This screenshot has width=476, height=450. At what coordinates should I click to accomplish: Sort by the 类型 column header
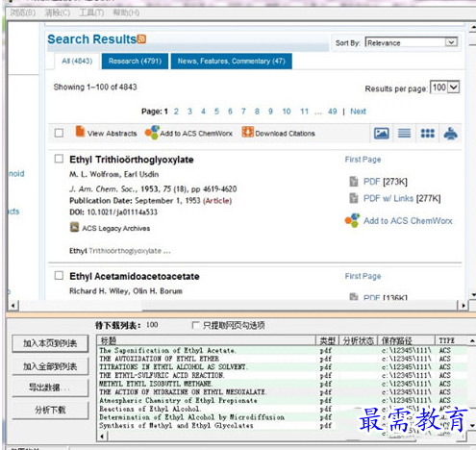(328, 340)
